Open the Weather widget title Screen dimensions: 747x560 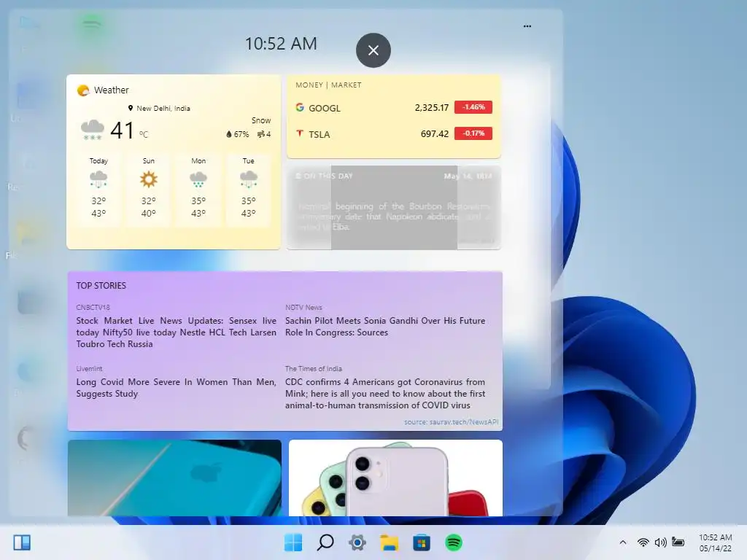tap(112, 90)
